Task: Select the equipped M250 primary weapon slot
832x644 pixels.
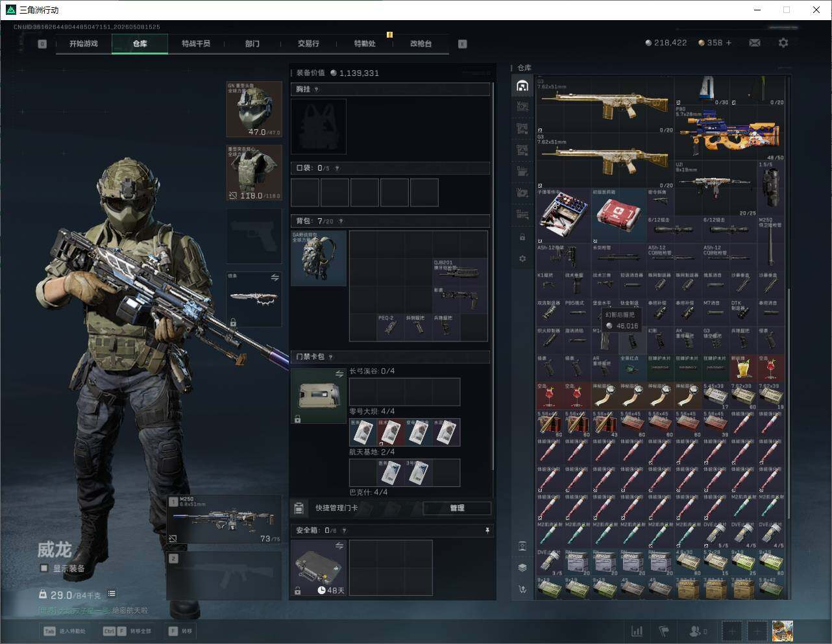Action: [225, 519]
